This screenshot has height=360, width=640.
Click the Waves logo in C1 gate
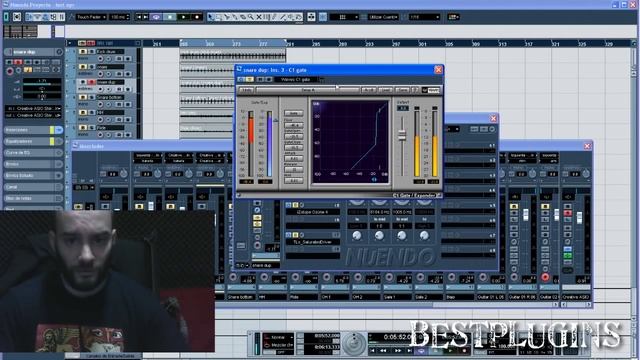point(431,90)
